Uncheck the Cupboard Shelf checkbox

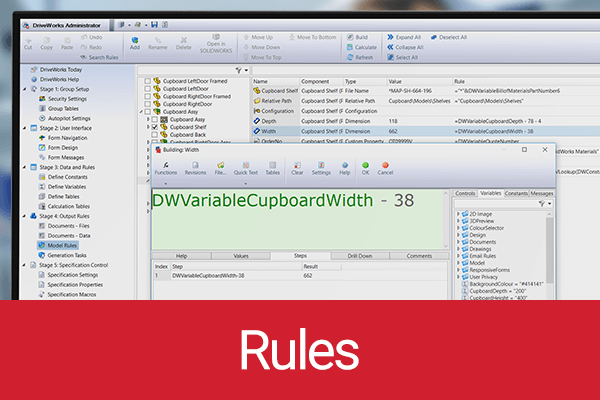[x=155, y=127]
